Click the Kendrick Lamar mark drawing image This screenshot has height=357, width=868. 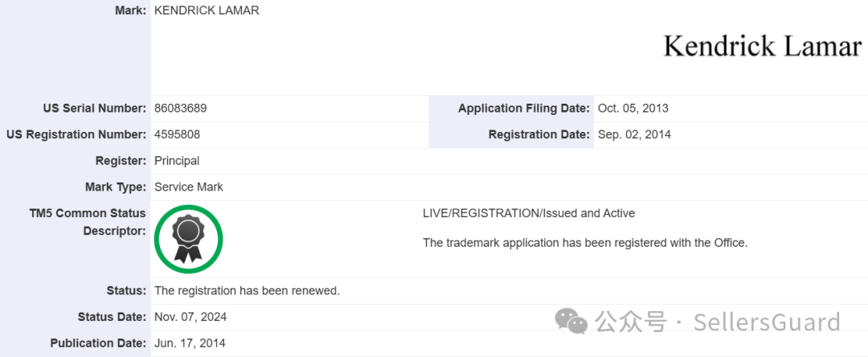pyautogui.click(x=762, y=45)
